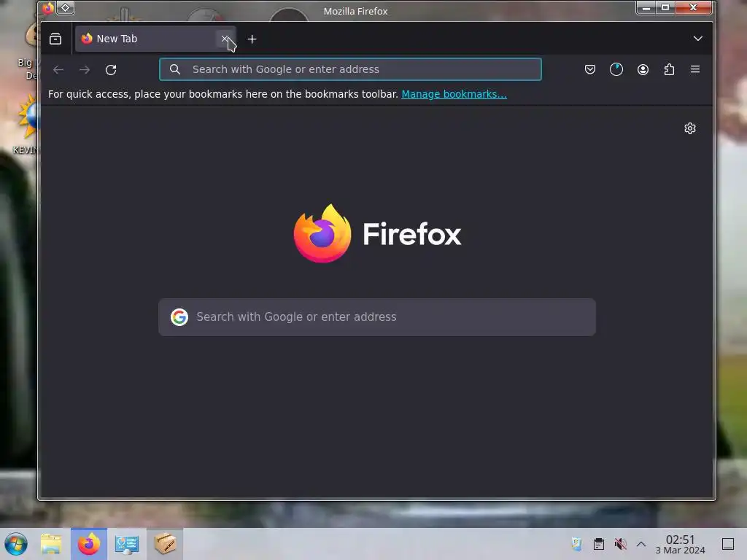The width and height of the screenshot is (747, 560).
Task: Open the window menu Firefox title icon
Action: click(x=47, y=8)
